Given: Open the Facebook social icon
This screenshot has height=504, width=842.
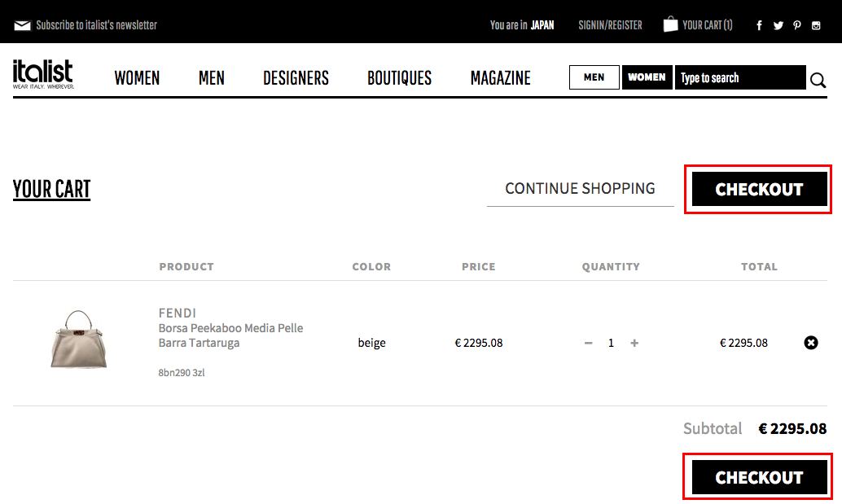Looking at the screenshot, I should [x=759, y=25].
